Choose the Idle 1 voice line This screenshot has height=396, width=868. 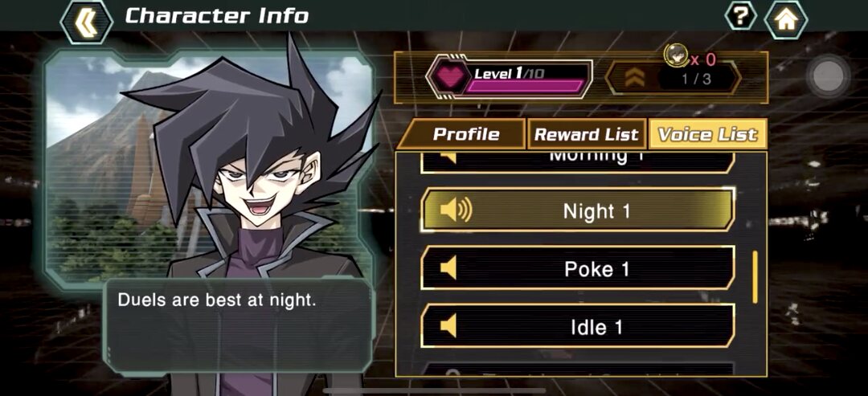click(x=578, y=326)
